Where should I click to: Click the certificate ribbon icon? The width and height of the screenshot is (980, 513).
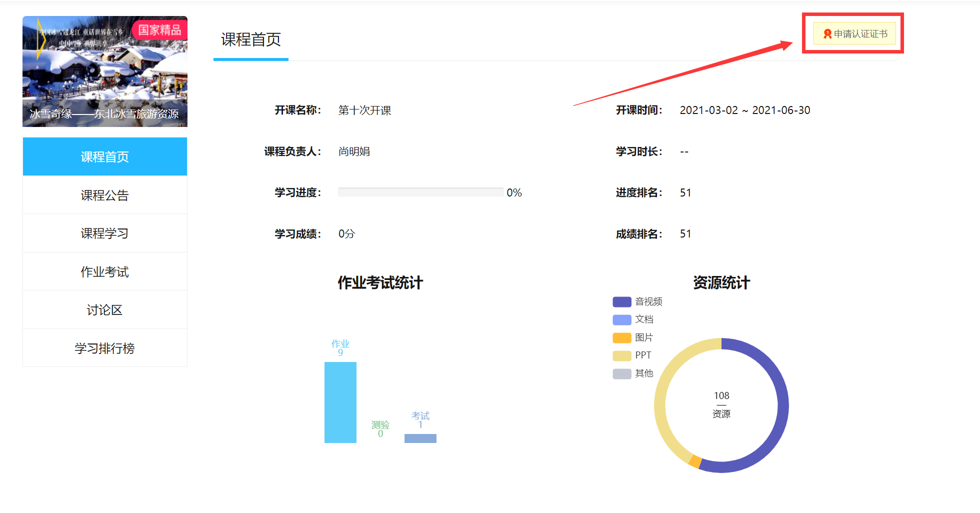(827, 34)
